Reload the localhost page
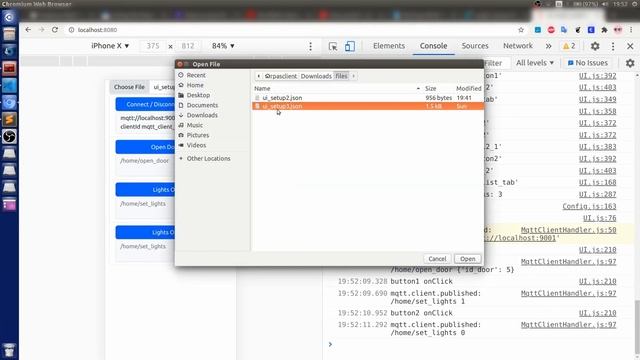Screen dimensions: 640x360 click(55, 30)
